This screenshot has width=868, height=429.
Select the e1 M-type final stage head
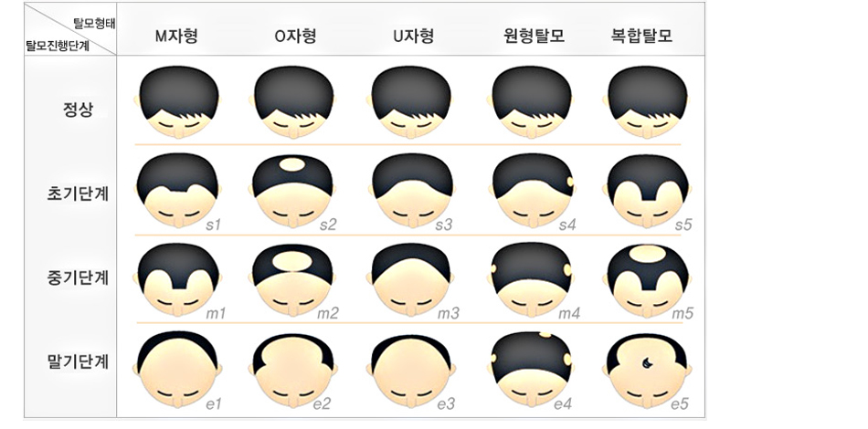click(x=177, y=370)
